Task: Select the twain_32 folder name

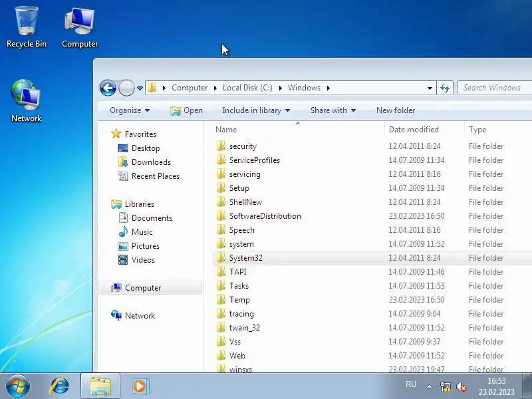Action: tap(244, 328)
